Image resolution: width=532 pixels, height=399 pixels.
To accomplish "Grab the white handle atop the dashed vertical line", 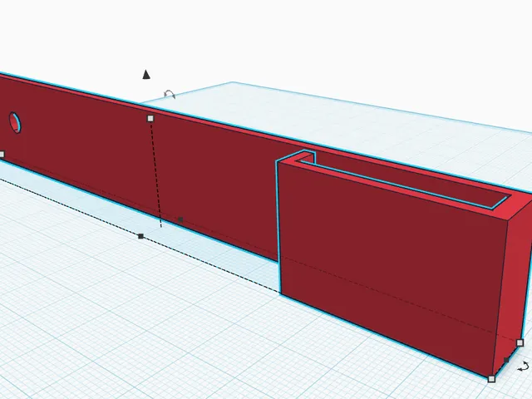I will pos(150,118).
